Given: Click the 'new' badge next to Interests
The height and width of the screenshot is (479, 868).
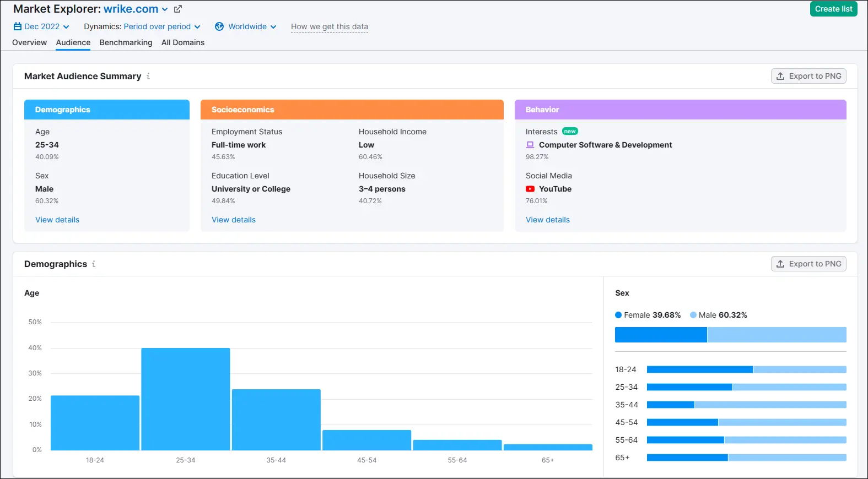Looking at the screenshot, I should coord(570,132).
